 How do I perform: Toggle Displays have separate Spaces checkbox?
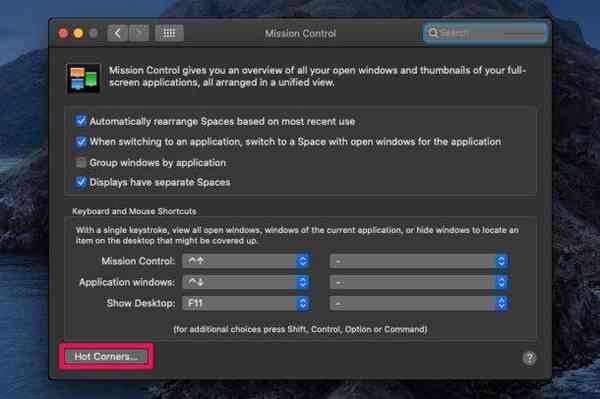pyautogui.click(x=81, y=182)
